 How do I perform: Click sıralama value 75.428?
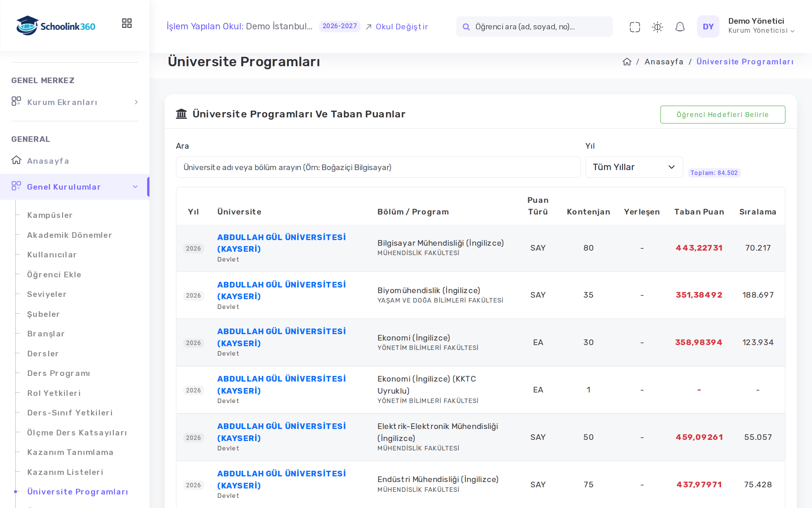[758, 485]
